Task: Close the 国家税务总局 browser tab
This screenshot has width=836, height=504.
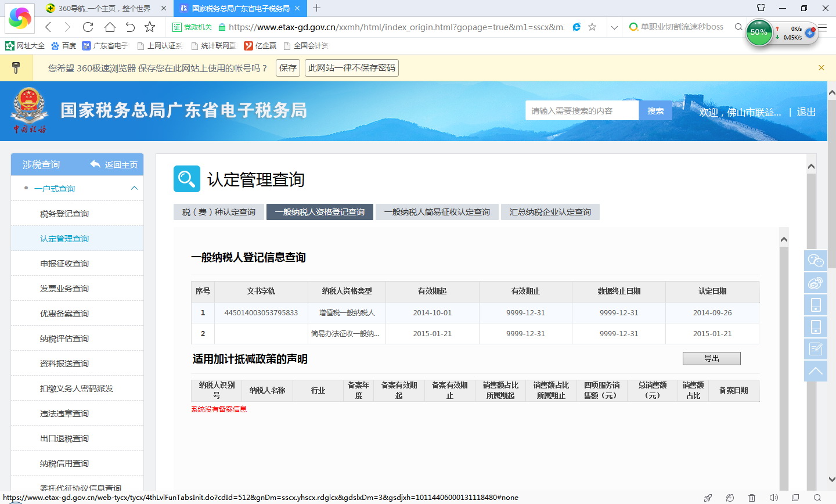Action: pos(297,8)
